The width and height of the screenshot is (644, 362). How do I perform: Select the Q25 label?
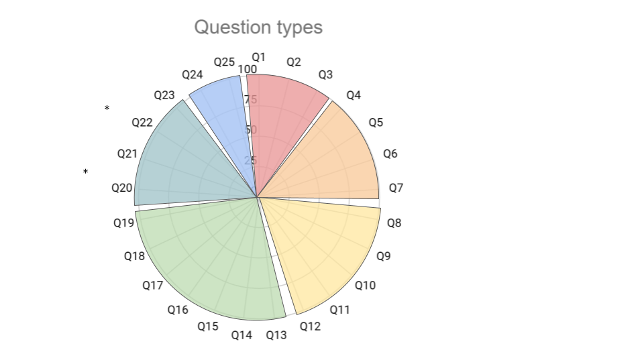[x=224, y=62]
